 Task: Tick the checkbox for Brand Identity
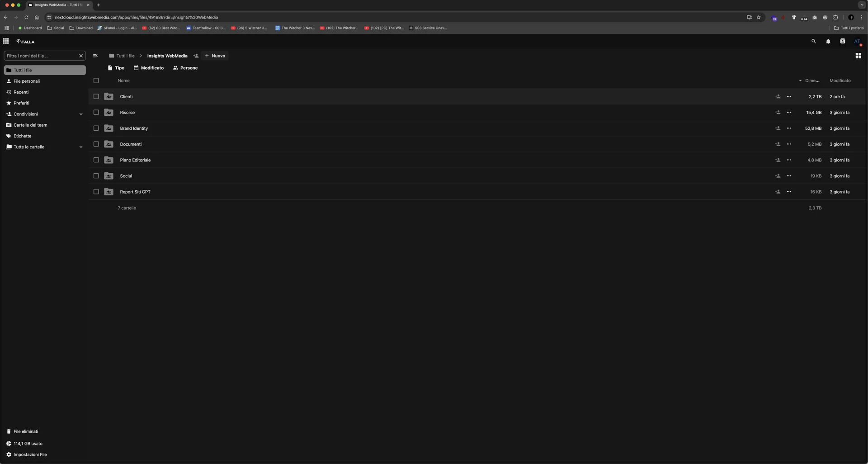[96, 128]
